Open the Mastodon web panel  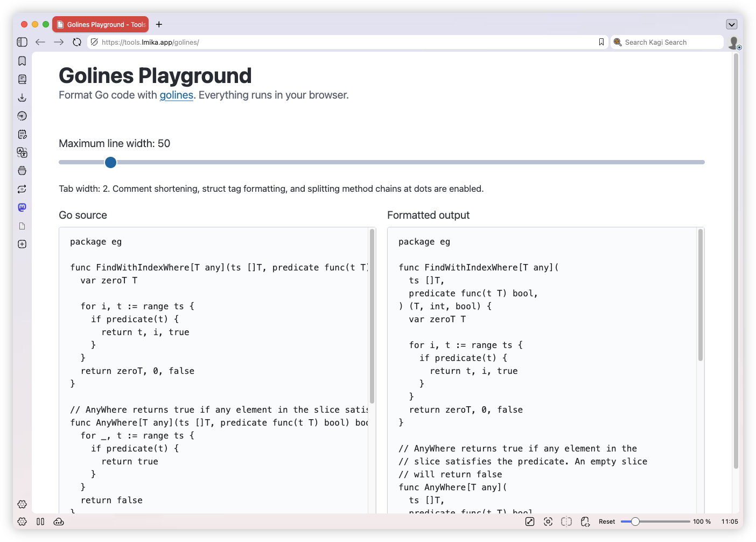22,207
